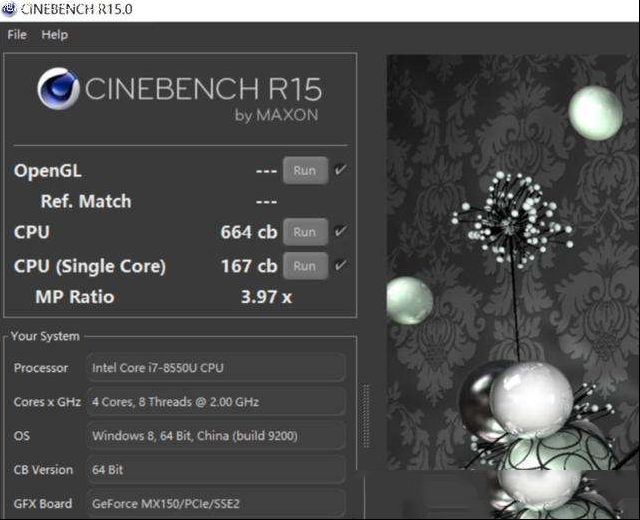Click the Processor field showing i7-8550U
Image resolution: width=640 pixels, height=520 pixels.
[216, 368]
